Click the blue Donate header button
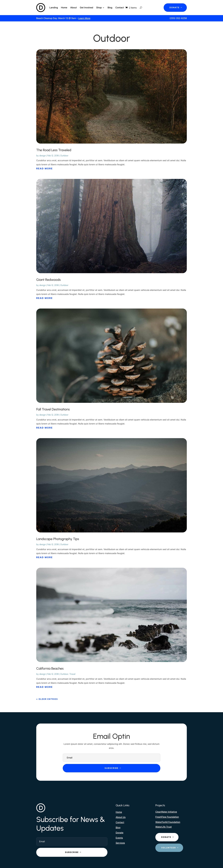This screenshot has height=868, width=223. coord(175,7)
